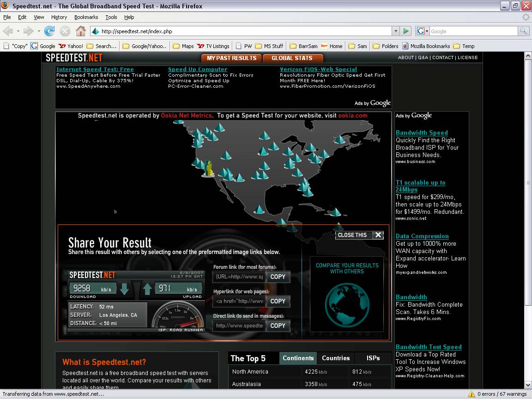Image resolution: width=532 pixels, height=399 pixels.
Task: Open the forward history dropdown arrow
Action: [39, 31]
